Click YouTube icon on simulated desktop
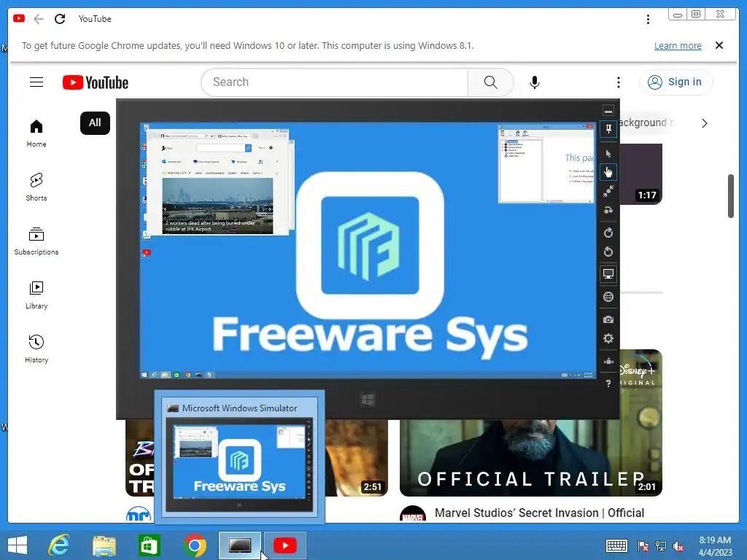747x560 pixels. click(146, 253)
